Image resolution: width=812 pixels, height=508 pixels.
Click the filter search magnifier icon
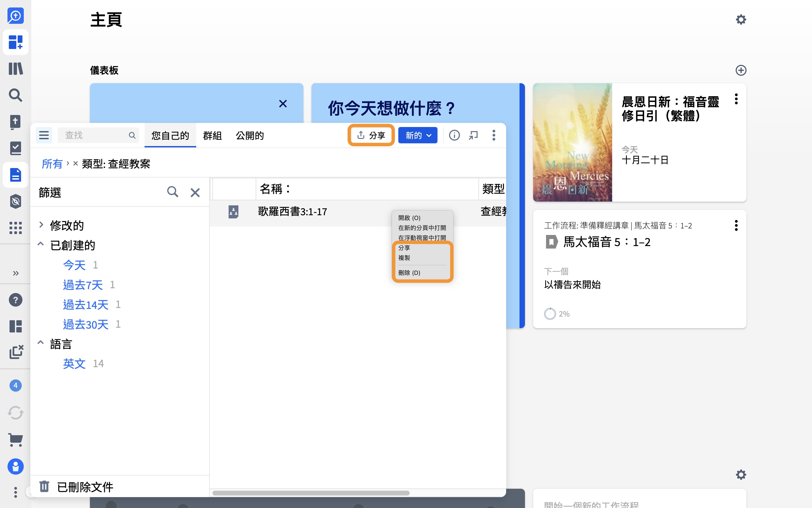172,192
